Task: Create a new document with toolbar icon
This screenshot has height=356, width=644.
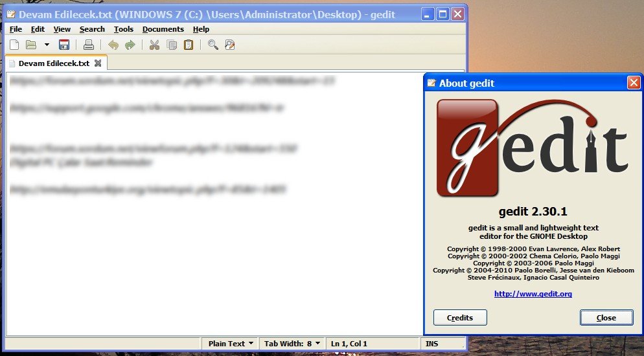Action: tap(14, 45)
